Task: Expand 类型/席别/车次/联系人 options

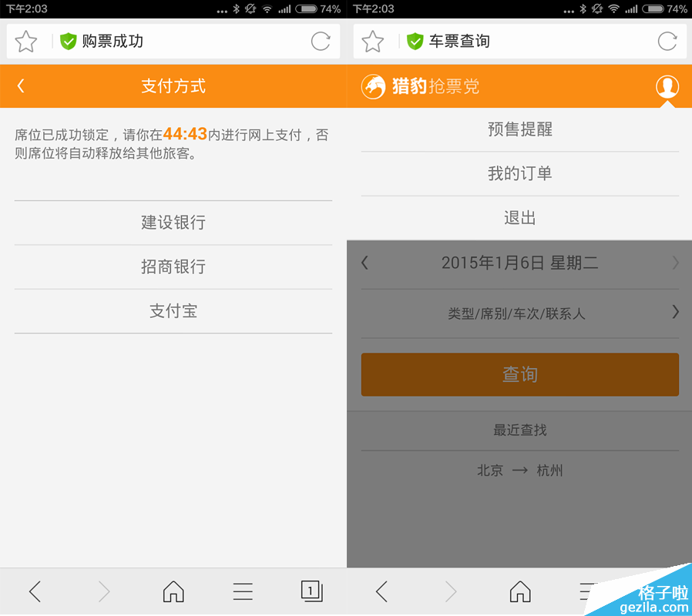Action: 520,313
